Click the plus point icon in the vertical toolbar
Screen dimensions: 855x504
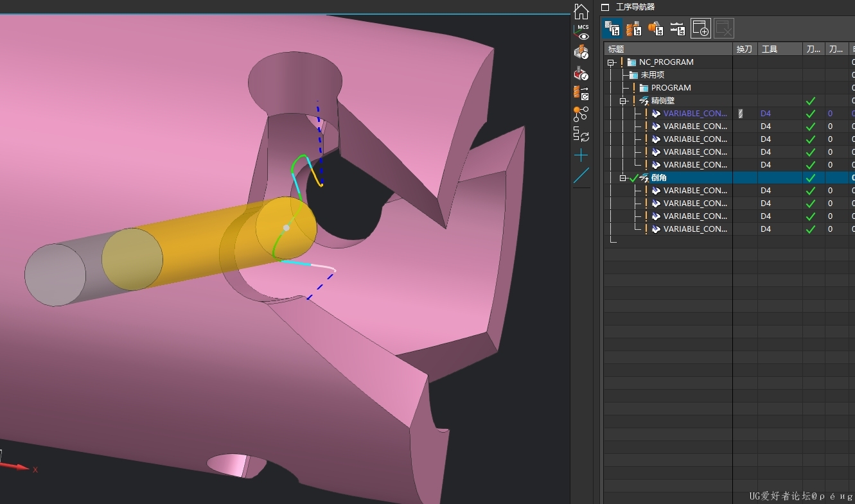pyautogui.click(x=581, y=155)
